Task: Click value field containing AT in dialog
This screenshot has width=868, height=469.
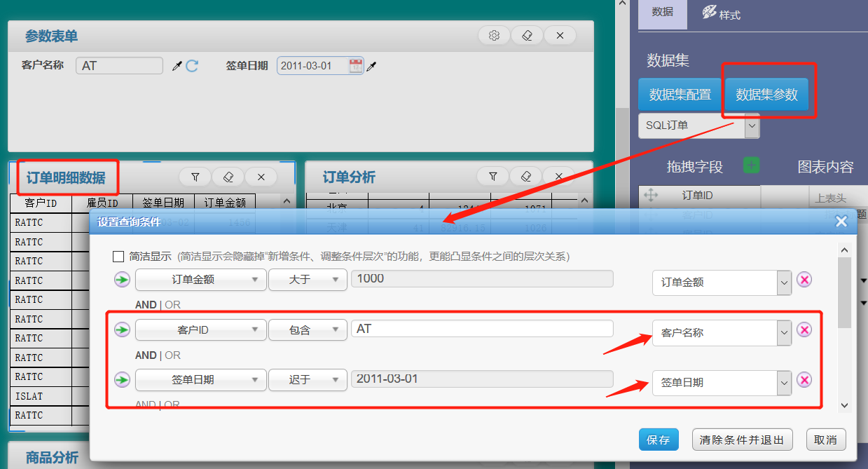Action: point(482,328)
